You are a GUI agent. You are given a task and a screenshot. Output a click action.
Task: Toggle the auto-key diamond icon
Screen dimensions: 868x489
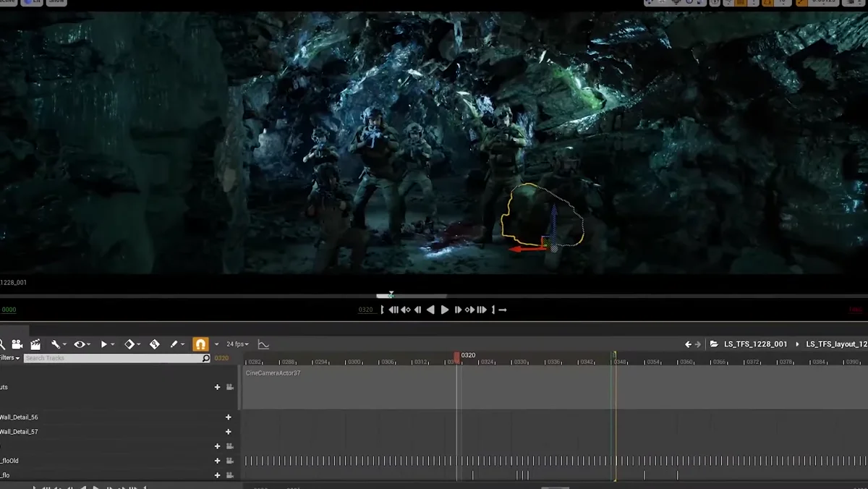(x=155, y=344)
